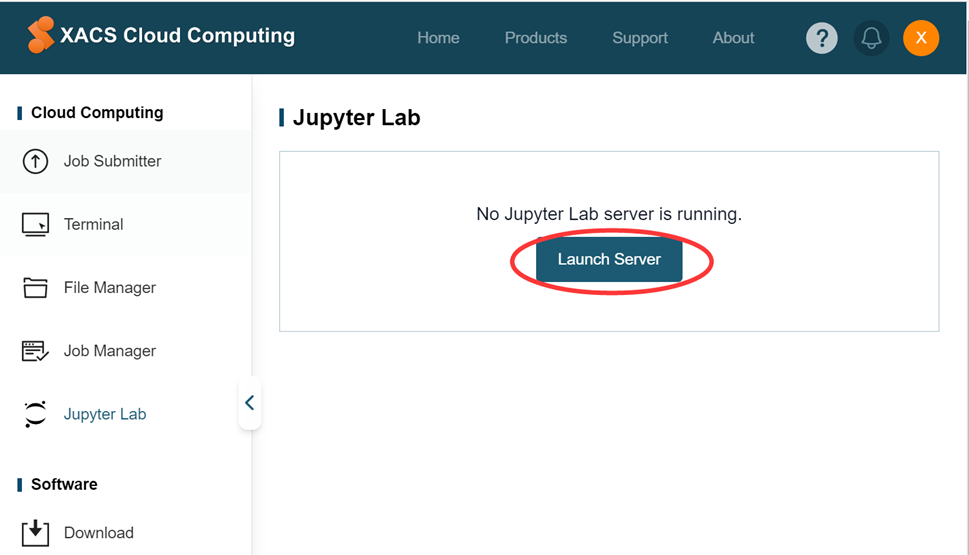Click the XACS Cloud Computing title

point(177,36)
